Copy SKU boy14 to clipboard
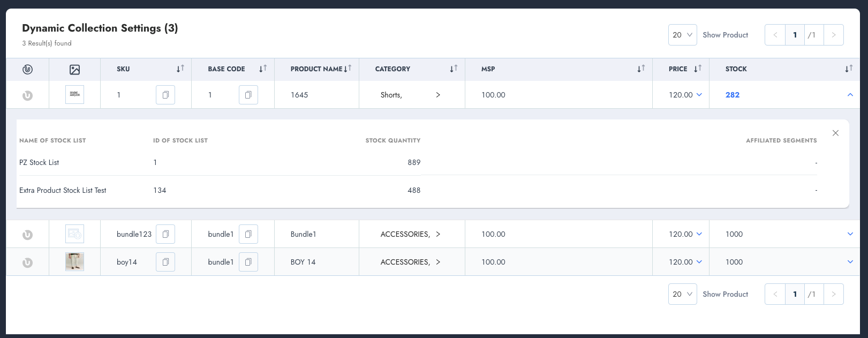Viewport: 868px width, 338px height. coord(165,262)
